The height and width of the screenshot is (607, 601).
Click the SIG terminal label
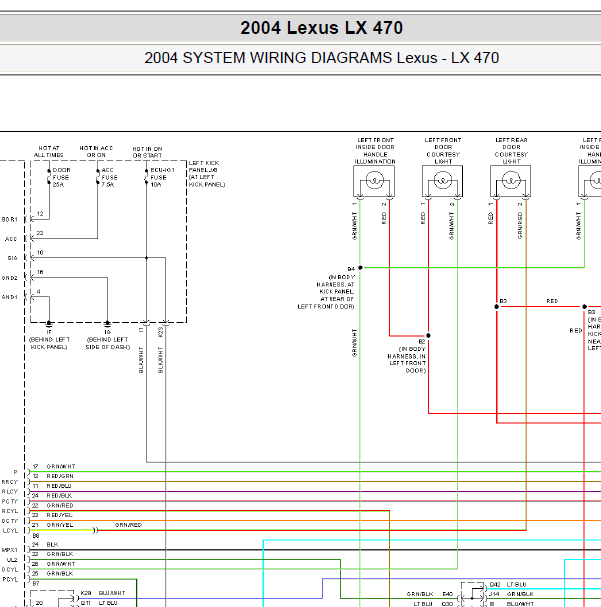pos(12,258)
